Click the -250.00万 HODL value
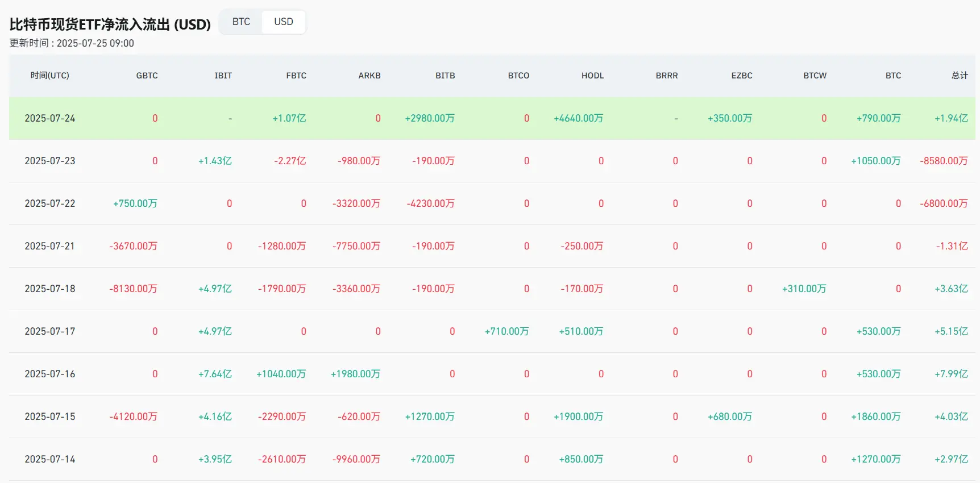Viewport: 980px width, 483px height. 582,246
